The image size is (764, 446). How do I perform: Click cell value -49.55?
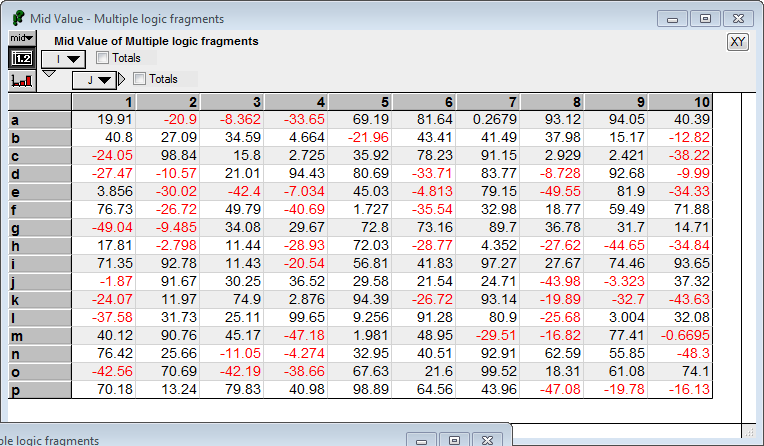tap(560, 192)
